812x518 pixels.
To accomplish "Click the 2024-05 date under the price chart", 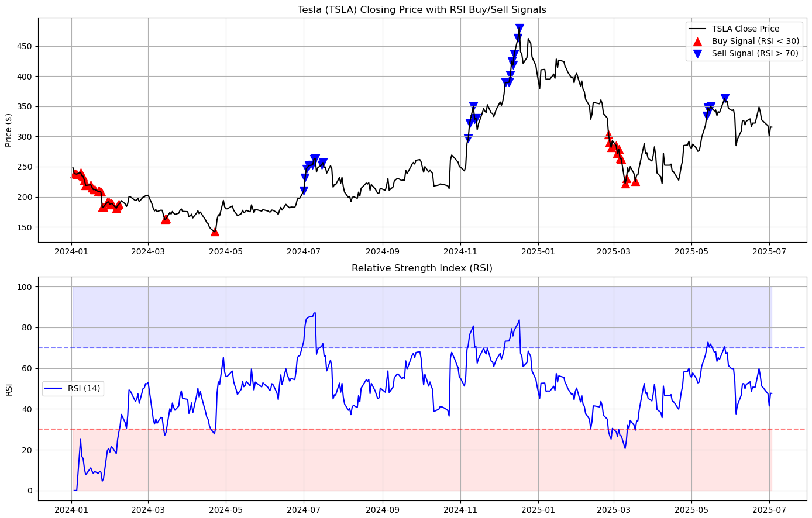I will (x=226, y=252).
